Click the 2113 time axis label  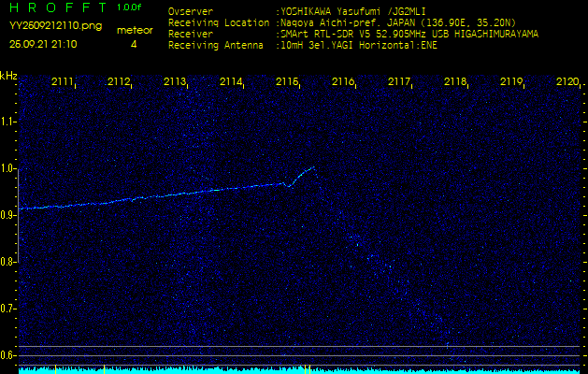coord(175,81)
